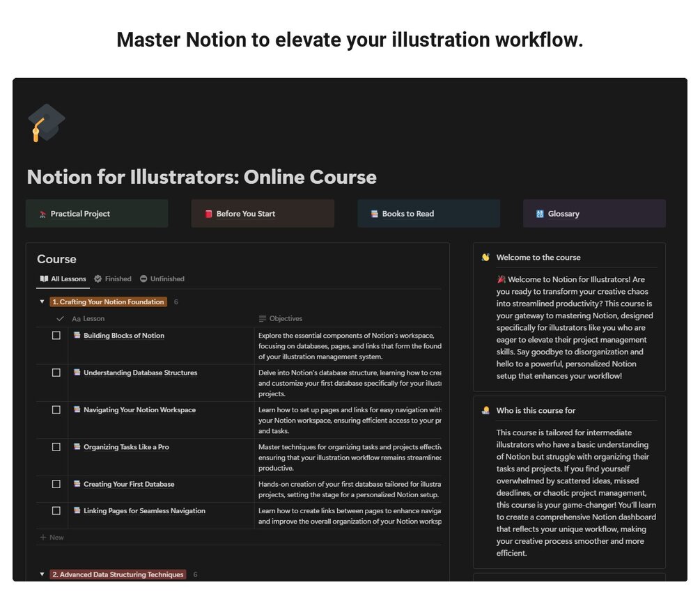Click the 1. Crafting Your Notion Foundation tag

109,302
